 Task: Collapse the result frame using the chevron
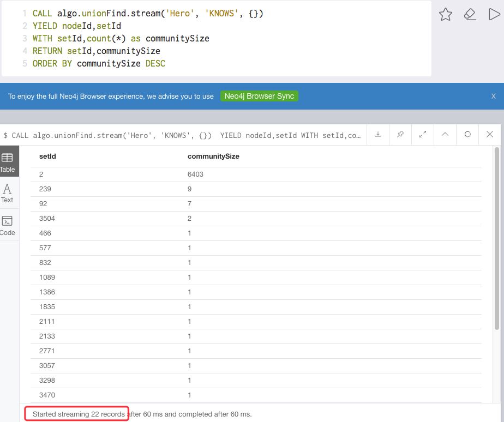[445, 135]
